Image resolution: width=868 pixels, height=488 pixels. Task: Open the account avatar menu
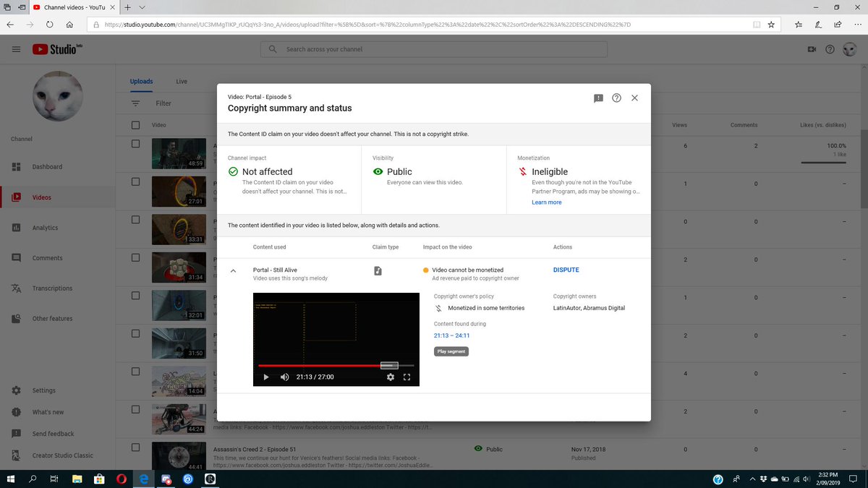coord(849,49)
